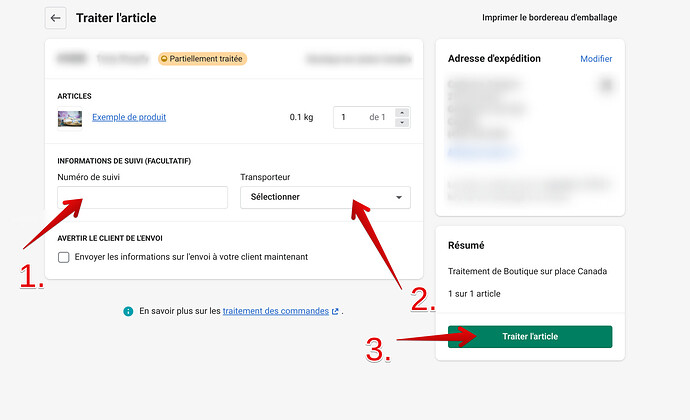Click the Partiellement traitée status badge
The width and height of the screenshot is (690, 420).
click(x=203, y=59)
